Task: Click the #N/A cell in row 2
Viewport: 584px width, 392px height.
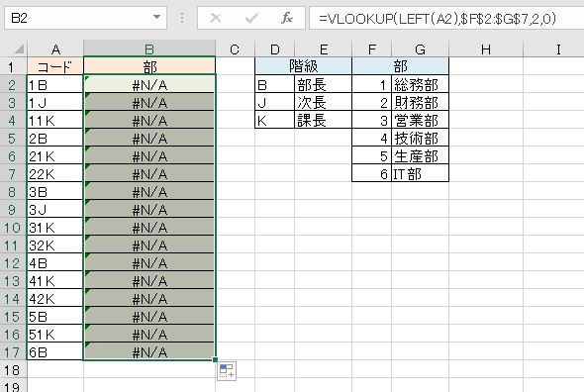Action: tap(149, 85)
